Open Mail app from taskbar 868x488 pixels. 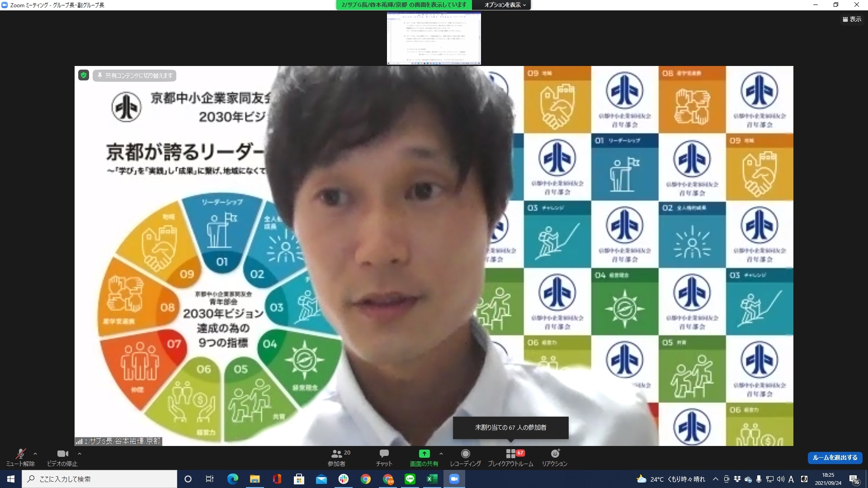point(321,479)
